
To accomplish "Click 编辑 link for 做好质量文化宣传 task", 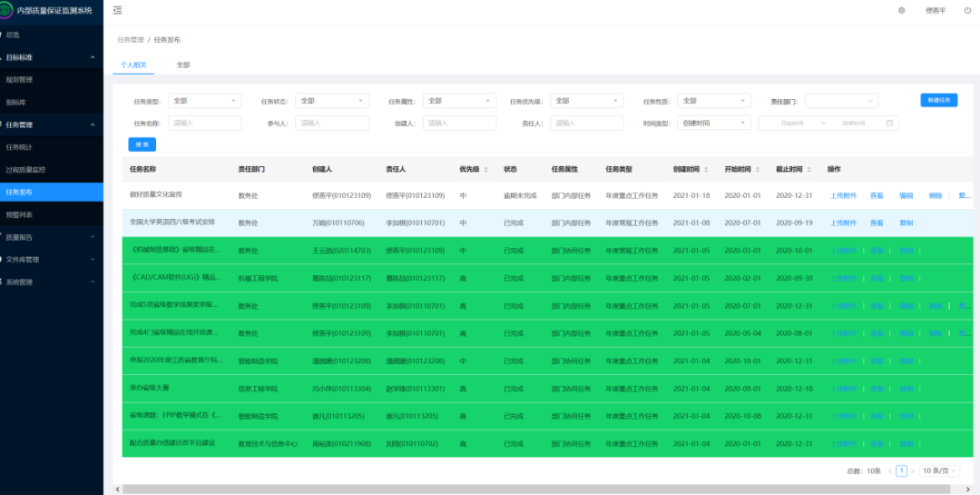I will click(x=906, y=195).
